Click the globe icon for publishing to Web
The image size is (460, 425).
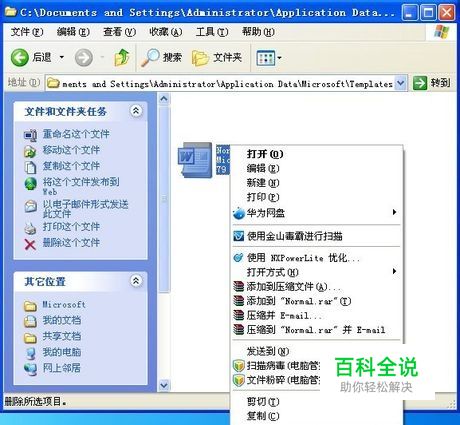point(31,184)
